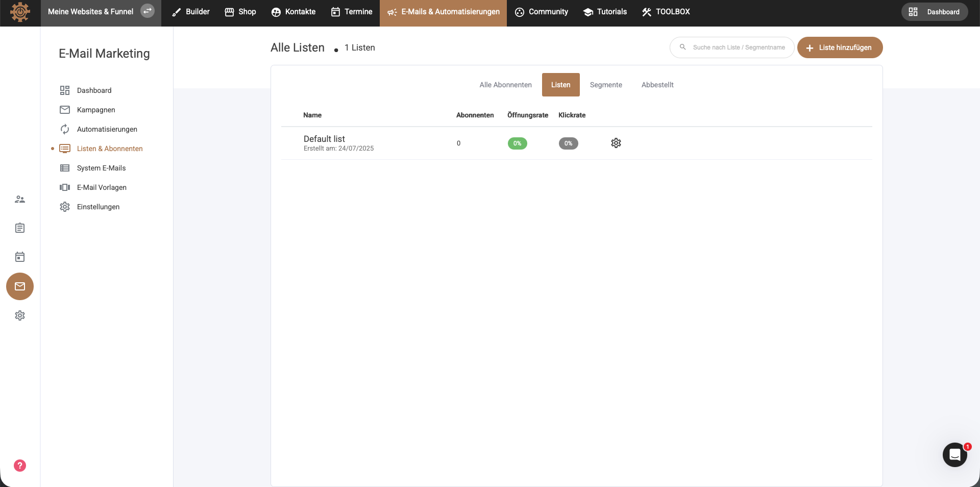Switch to the Alle Abonnenten tab
This screenshot has width=980, height=487.
pos(505,85)
